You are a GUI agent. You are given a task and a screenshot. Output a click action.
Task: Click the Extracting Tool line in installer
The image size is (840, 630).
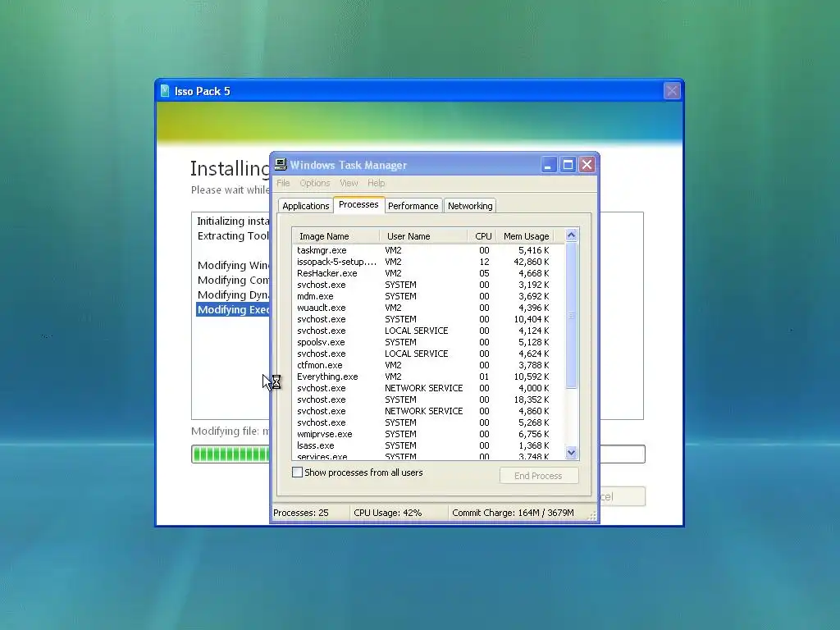[233, 235]
